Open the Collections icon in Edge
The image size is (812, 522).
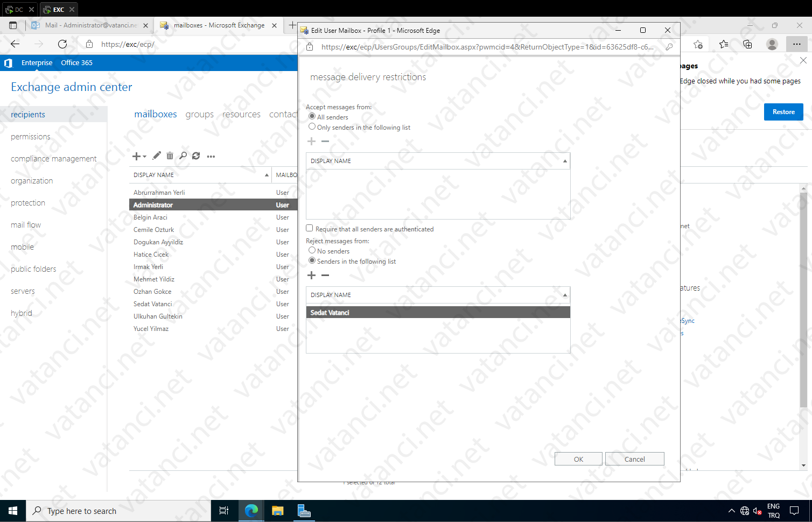747,44
